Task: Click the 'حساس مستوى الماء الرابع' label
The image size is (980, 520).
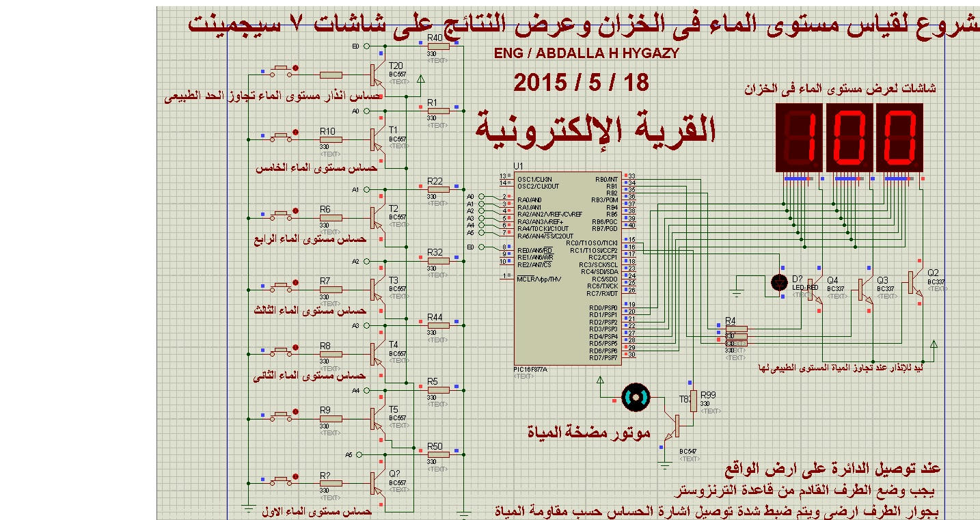Action: (x=311, y=239)
